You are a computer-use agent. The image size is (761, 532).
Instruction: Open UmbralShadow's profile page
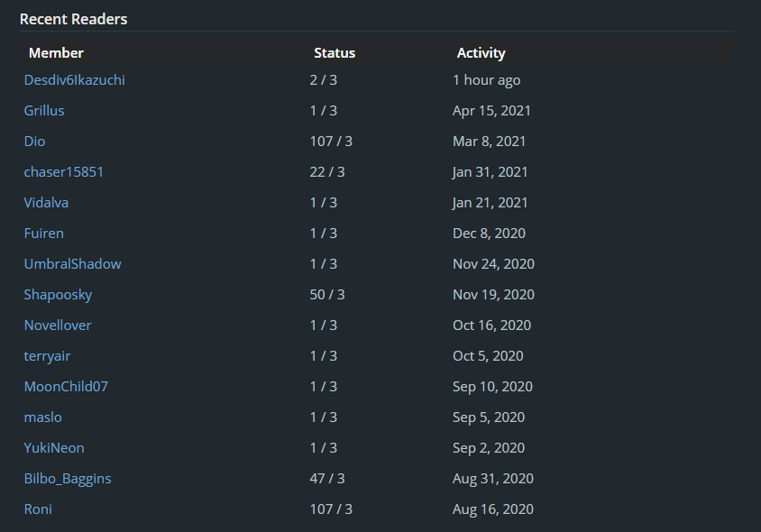pos(72,264)
